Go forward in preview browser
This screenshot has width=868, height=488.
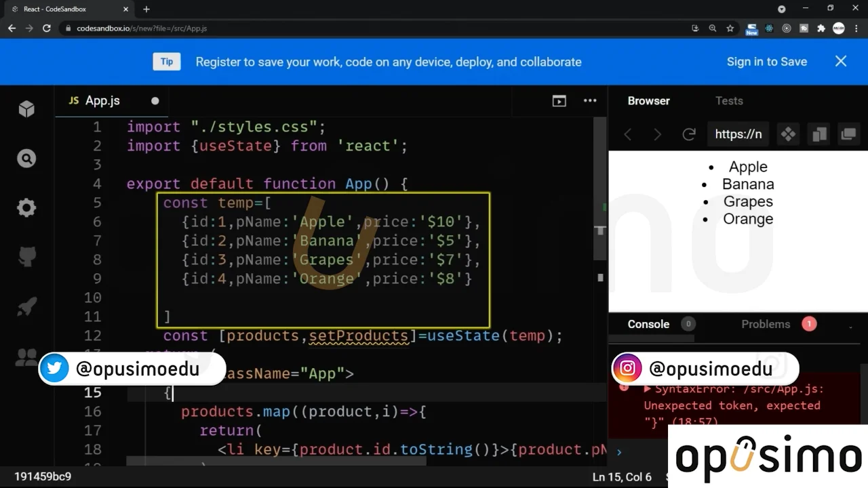click(657, 134)
